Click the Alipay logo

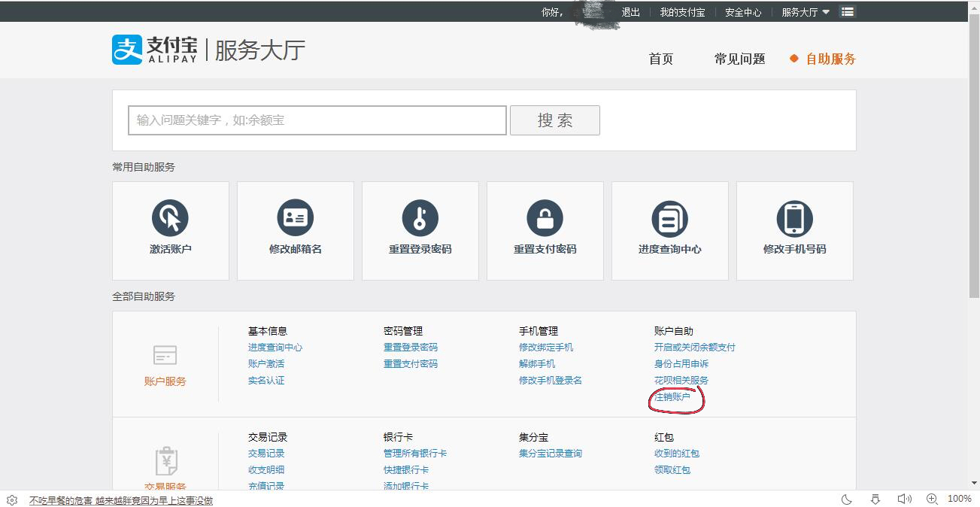[154, 50]
